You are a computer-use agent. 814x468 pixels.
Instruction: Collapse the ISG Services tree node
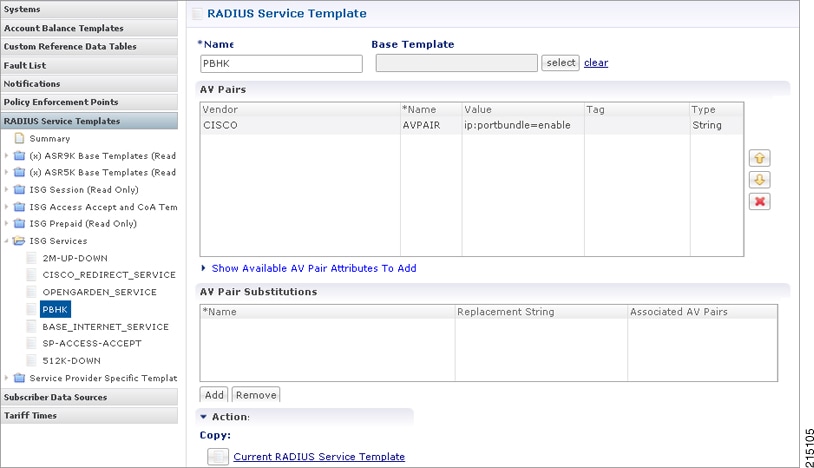(x=6, y=241)
